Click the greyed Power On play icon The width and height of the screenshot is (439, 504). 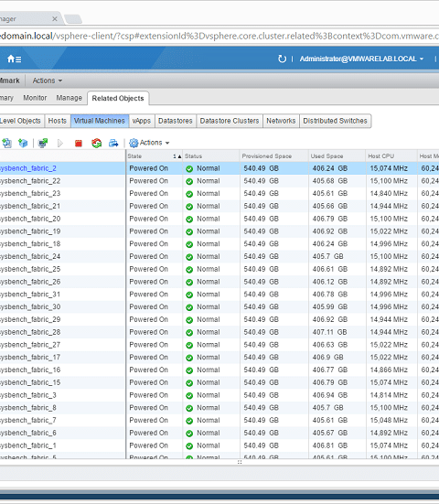point(60,143)
